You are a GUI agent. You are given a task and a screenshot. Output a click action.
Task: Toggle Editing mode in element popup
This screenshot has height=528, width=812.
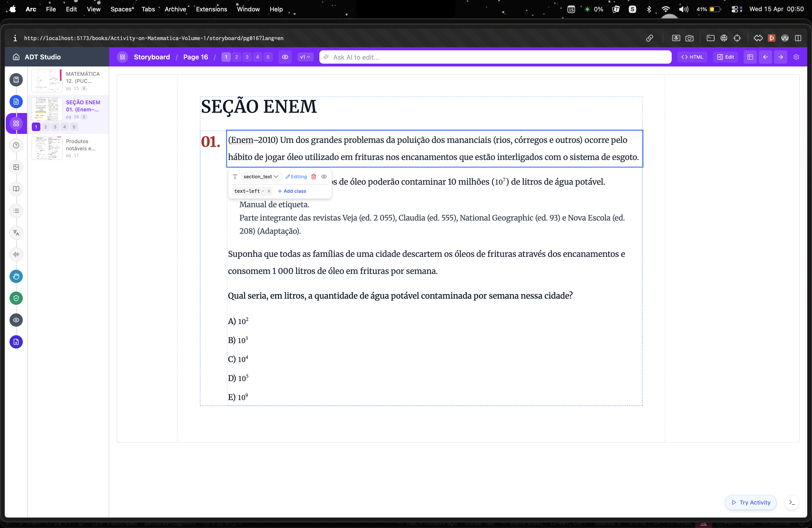pos(296,177)
